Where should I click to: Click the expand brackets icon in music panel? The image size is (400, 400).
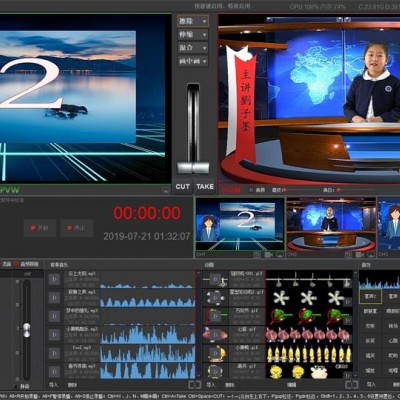pos(195,385)
